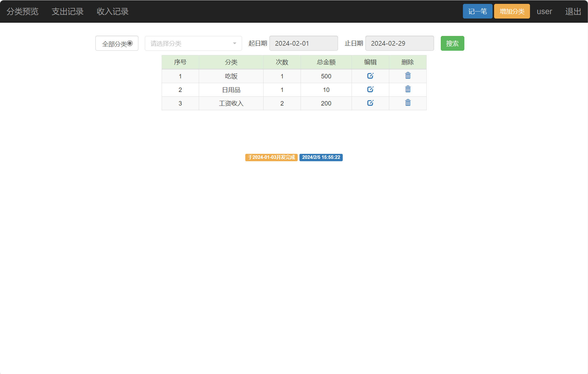Viewport: 588px width, 374px height.
Task: Edit the 工资收入 category row
Action: tap(370, 103)
